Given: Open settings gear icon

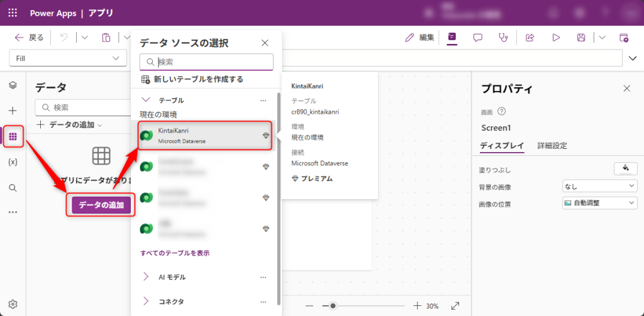Looking at the screenshot, I should [13, 305].
